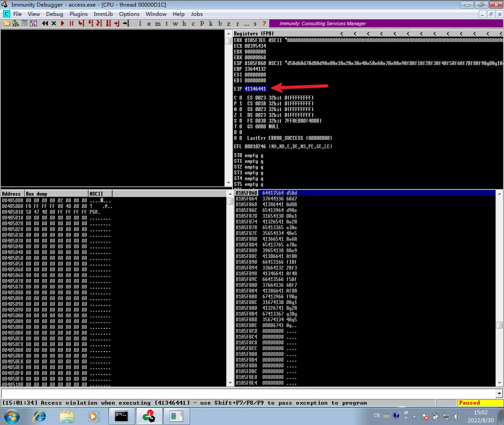Image resolution: width=504 pixels, height=425 pixels.
Task: Click the Step into toolbar icon
Action: click(81, 23)
